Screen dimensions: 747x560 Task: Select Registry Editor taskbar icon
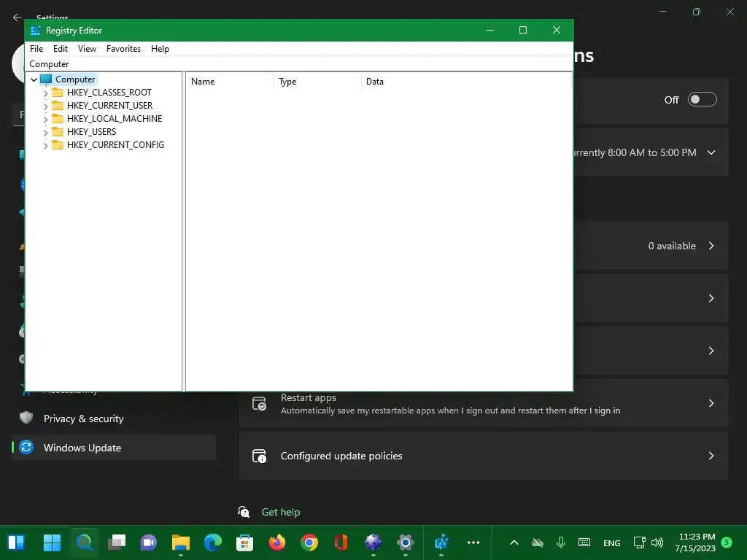(x=441, y=542)
